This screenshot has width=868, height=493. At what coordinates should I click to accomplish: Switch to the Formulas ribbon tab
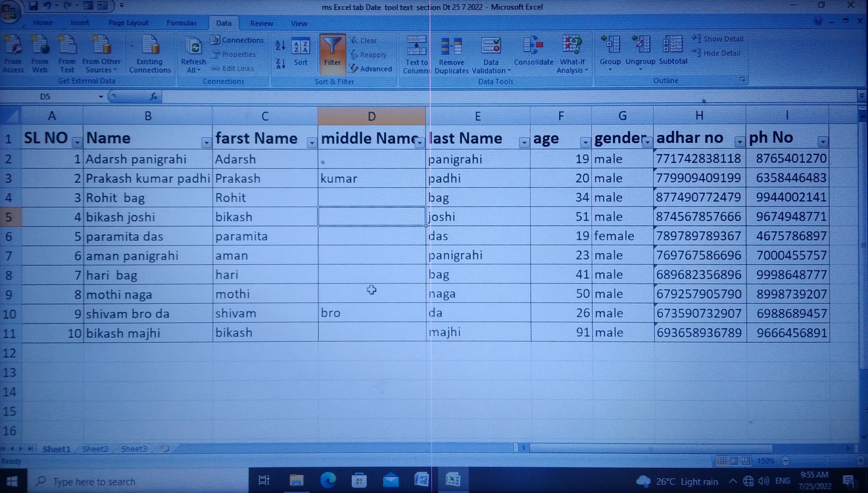[181, 23]
